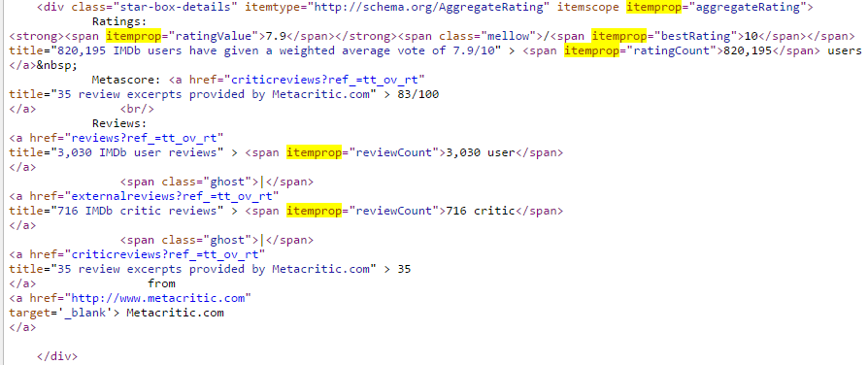Viewport: 868px width, 365px height.
Task: Click the "3,030 user" span text
Action: [481, 152]
